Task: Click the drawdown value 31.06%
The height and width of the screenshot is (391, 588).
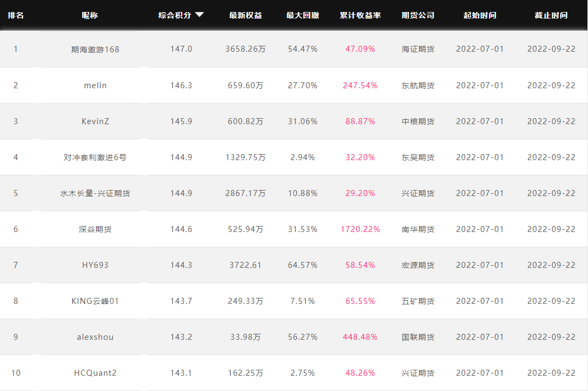Action: 302,121
